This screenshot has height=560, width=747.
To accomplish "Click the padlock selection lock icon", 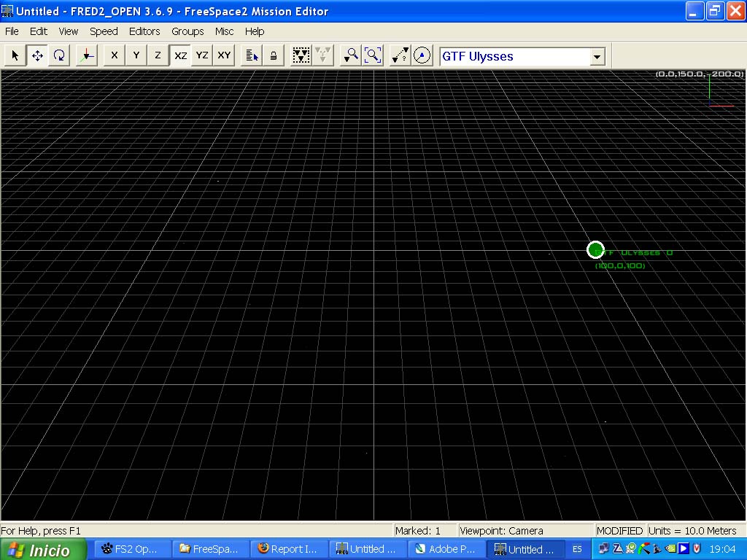I will coord(274,55).
